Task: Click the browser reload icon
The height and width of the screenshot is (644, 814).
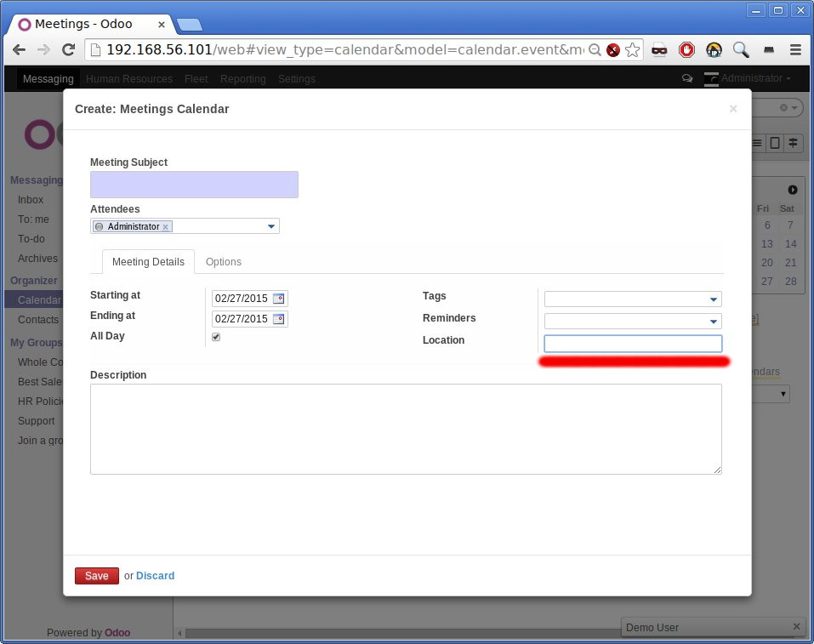Action: point(69,50)
